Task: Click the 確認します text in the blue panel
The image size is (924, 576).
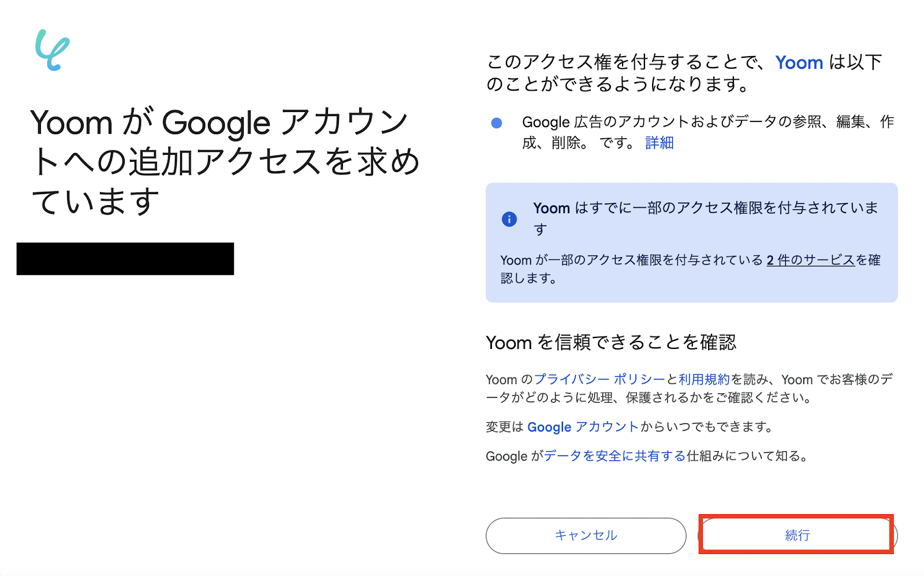Action: (528, 278)
